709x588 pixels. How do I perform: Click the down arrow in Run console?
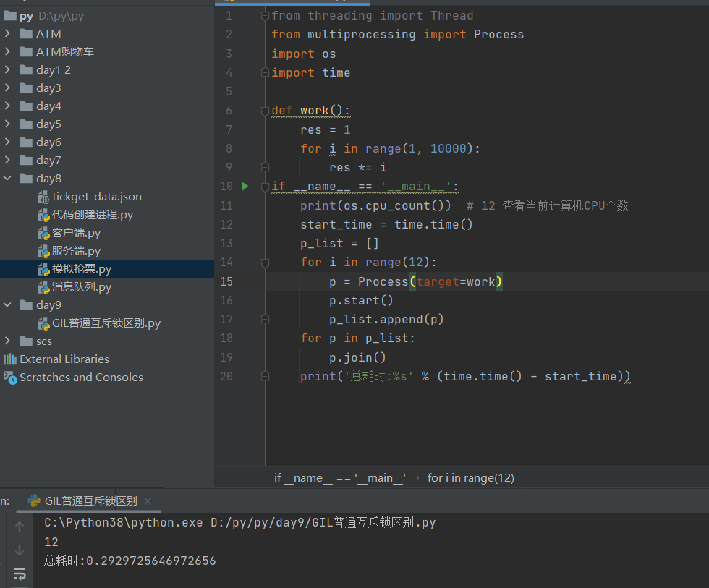tap(20, 550)
